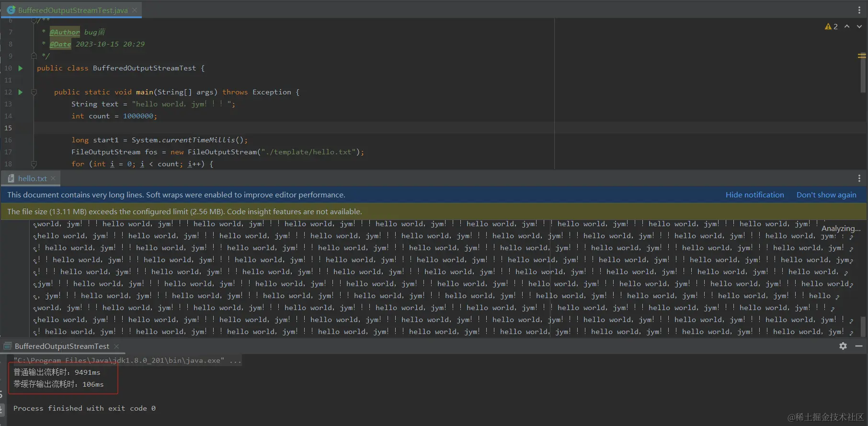Click the count value 1000000 in code

[138, 116]
